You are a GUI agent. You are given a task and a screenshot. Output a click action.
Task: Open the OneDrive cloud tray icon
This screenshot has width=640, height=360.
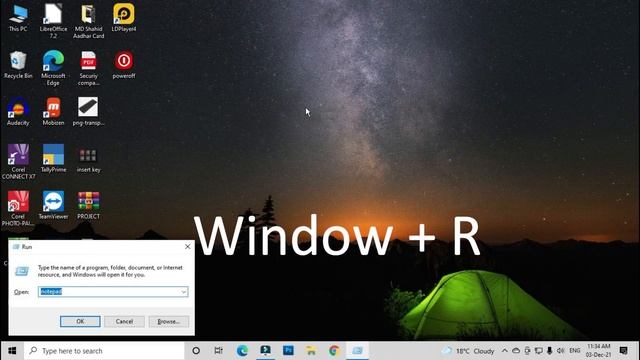(x=516, y=351)
